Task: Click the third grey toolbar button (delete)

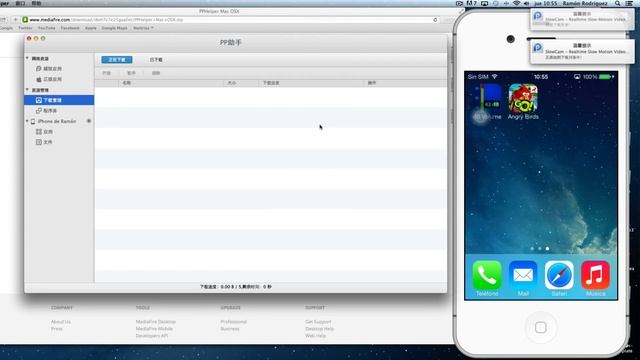Action: (156, 73)
